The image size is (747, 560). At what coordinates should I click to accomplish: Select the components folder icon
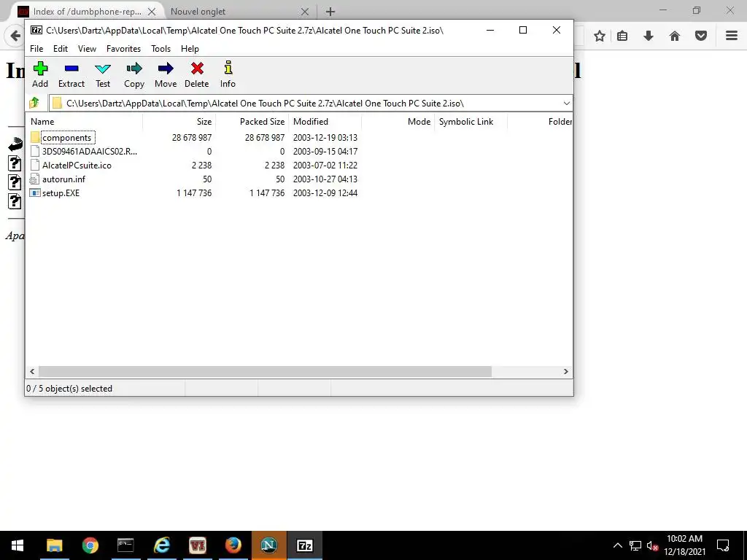35,138
